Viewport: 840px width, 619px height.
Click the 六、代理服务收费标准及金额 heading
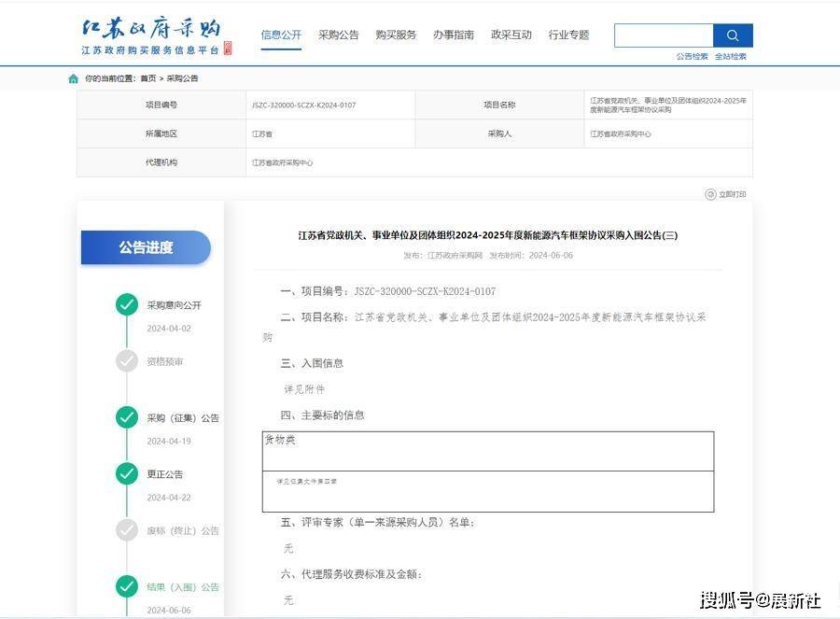(x=352, y=574)
